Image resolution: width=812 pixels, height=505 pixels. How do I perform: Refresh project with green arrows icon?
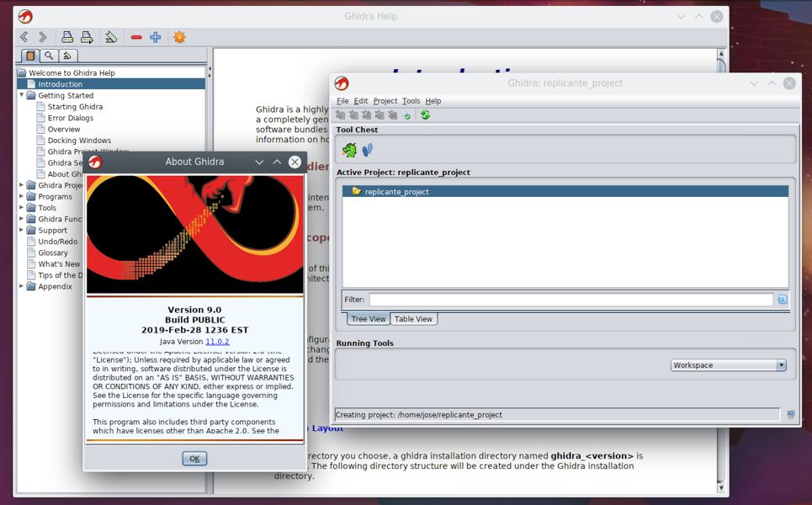pyautogui.click(x=425, y=115)
